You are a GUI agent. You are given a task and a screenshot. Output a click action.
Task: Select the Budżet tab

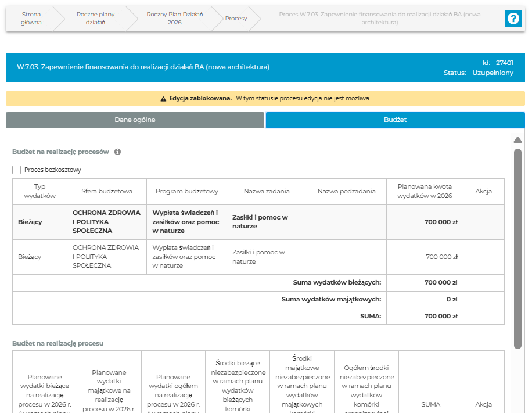tap(395, 120)
